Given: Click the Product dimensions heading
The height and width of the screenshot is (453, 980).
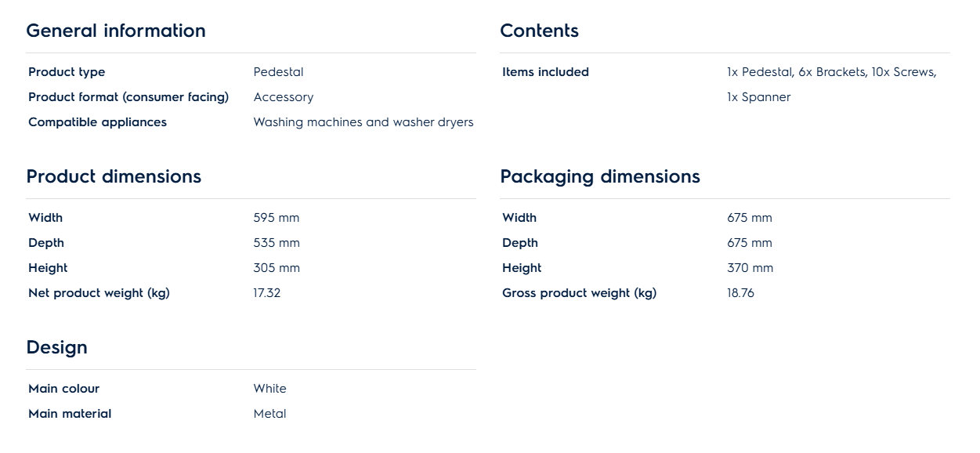Looking at the screenshot, I should (x=114, y=176).
